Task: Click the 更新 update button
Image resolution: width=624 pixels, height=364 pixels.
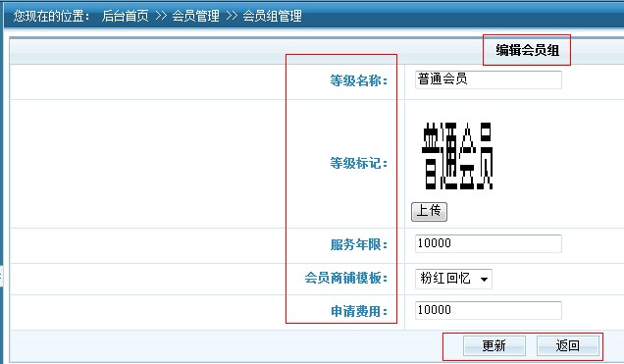Action: point(494,345)
